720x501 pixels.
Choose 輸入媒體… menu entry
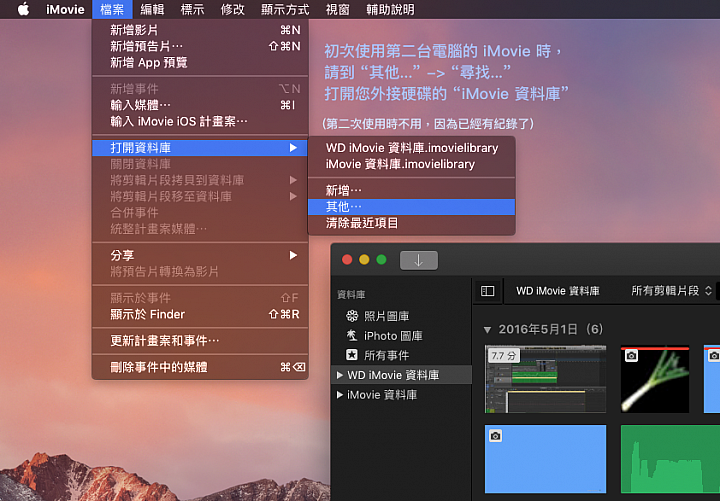tap(200, 105)
